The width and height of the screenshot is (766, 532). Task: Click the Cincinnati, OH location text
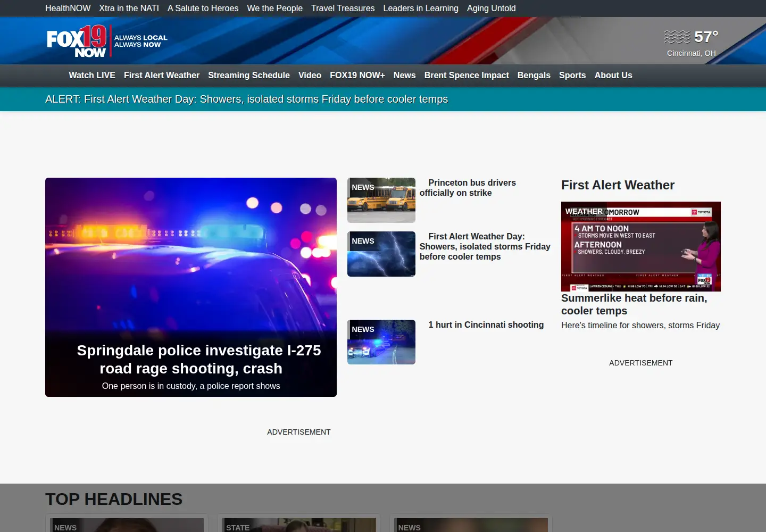[692, 53]
